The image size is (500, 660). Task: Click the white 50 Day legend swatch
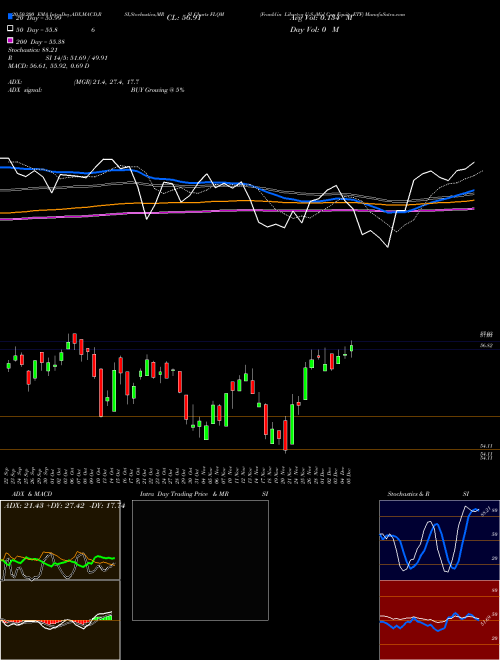point(10,29)
